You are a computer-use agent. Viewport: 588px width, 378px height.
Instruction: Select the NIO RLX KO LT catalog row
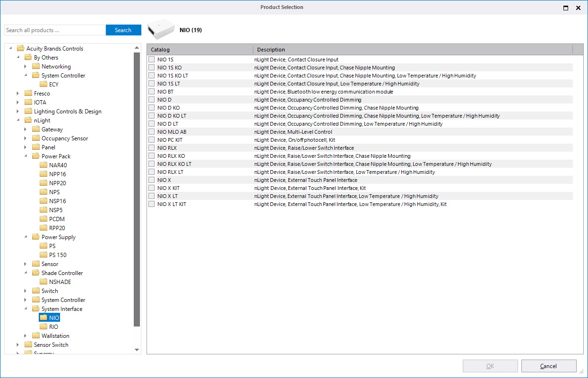click(360, 164)
